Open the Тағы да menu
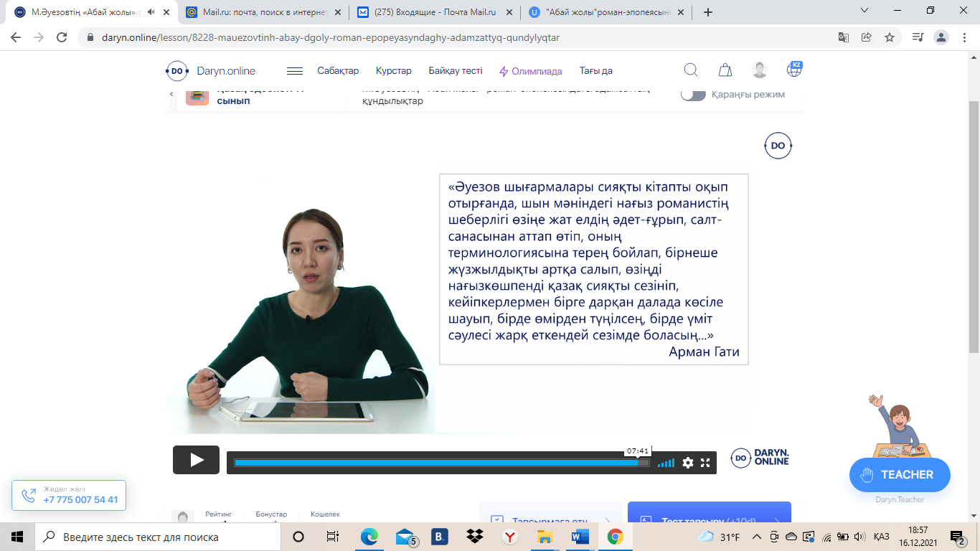The height and width of the screenshot is (551, 980). [x=596, y=71]
